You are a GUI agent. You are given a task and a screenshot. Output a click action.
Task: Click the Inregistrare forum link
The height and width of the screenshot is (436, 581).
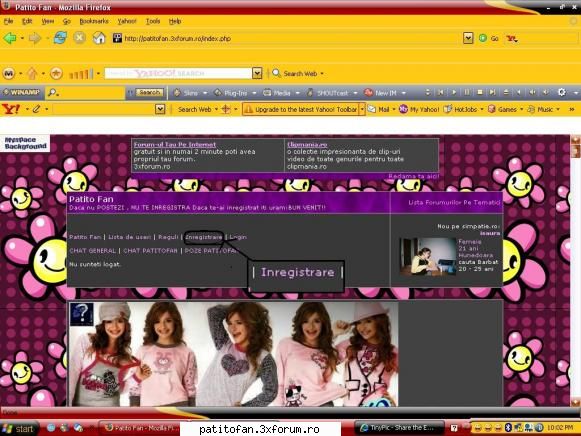coord(204,237)
